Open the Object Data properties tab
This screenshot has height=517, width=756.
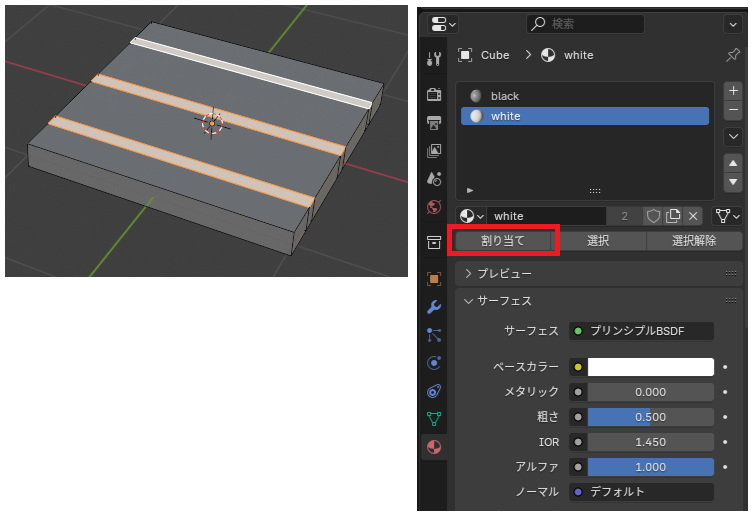(434, 419)
